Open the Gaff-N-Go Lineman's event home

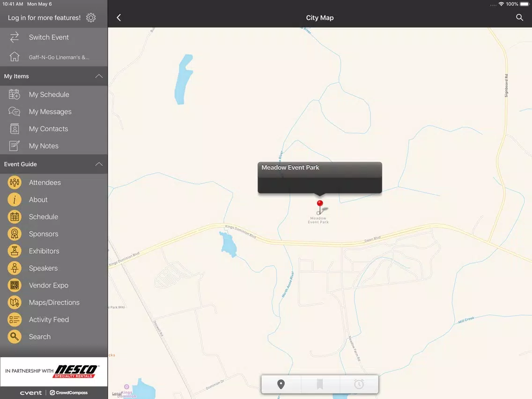click(x=53, y=57)
